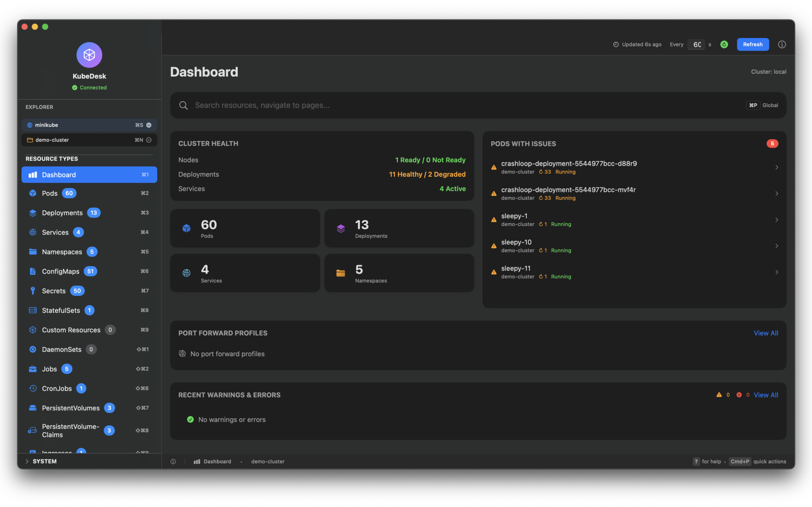Click the CronJobs clock icon
This screenshot has height=507, width=812.
coord(33,388)
